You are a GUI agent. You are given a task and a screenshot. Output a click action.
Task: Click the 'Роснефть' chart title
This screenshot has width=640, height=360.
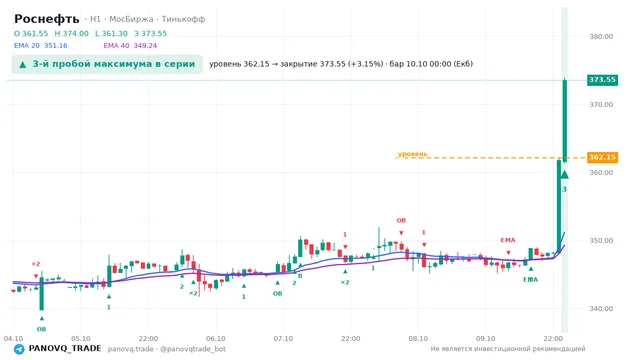(x=47, y=19)
